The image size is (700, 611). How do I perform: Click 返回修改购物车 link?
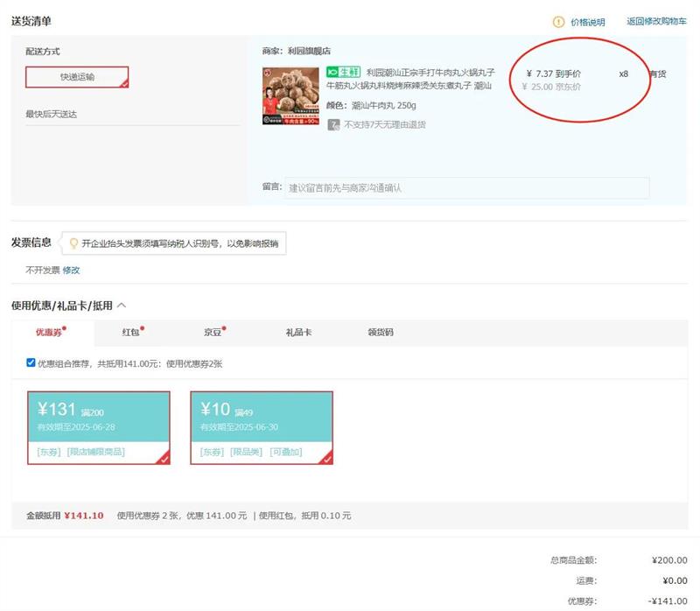(656, 22)
